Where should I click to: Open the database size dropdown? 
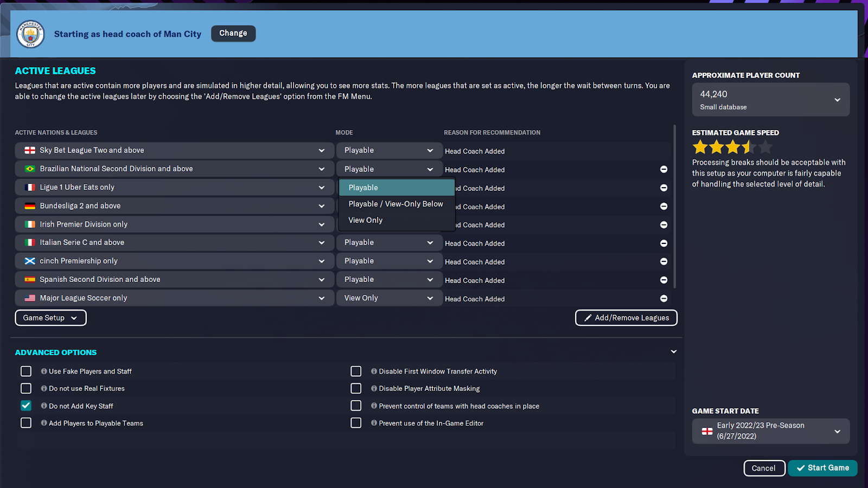(770, 99)
